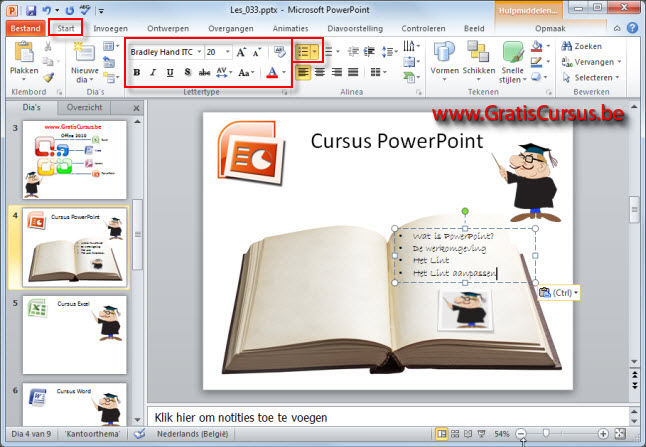Click the Schikken arrange icon
Image resolution: width=646 pixels, height=447 pixels.
click(x=478, y=51)
